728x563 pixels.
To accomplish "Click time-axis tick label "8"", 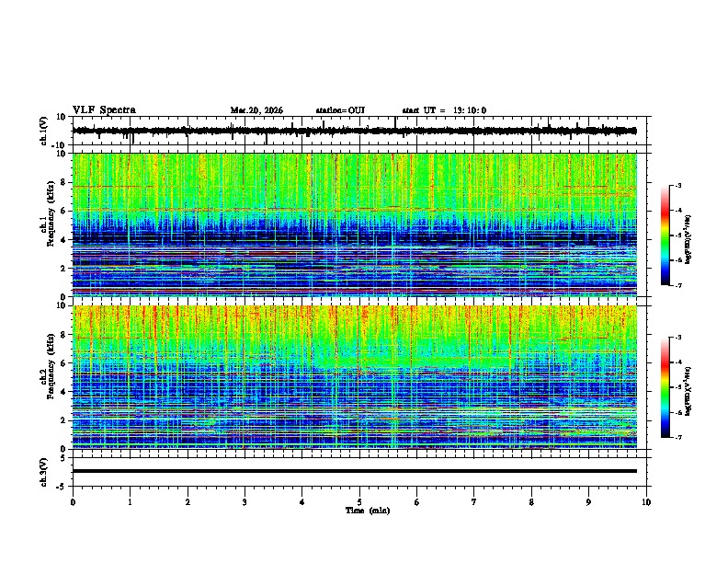I will pos(531,502).
